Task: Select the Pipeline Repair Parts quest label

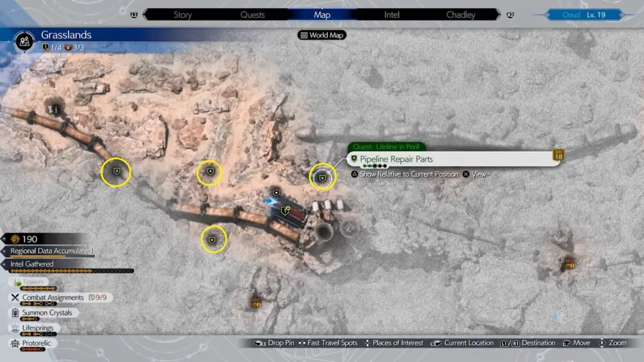Action: 396,159
